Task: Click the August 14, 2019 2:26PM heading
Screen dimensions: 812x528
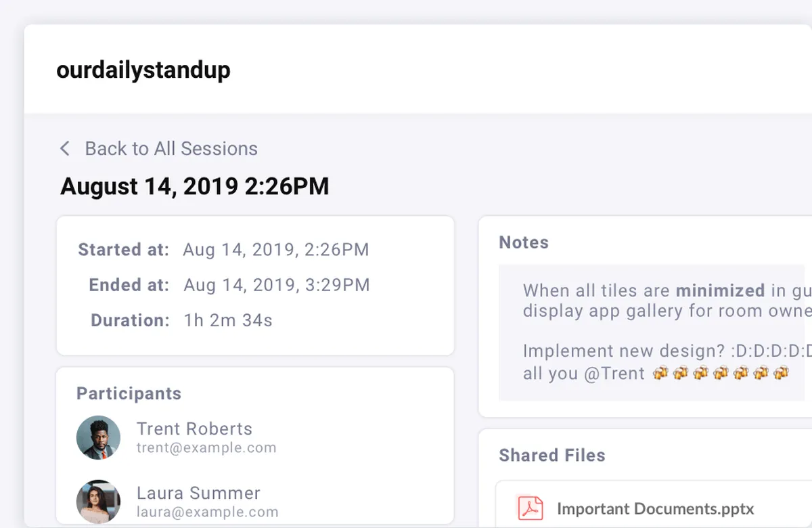Action: (x=195, y=186)
